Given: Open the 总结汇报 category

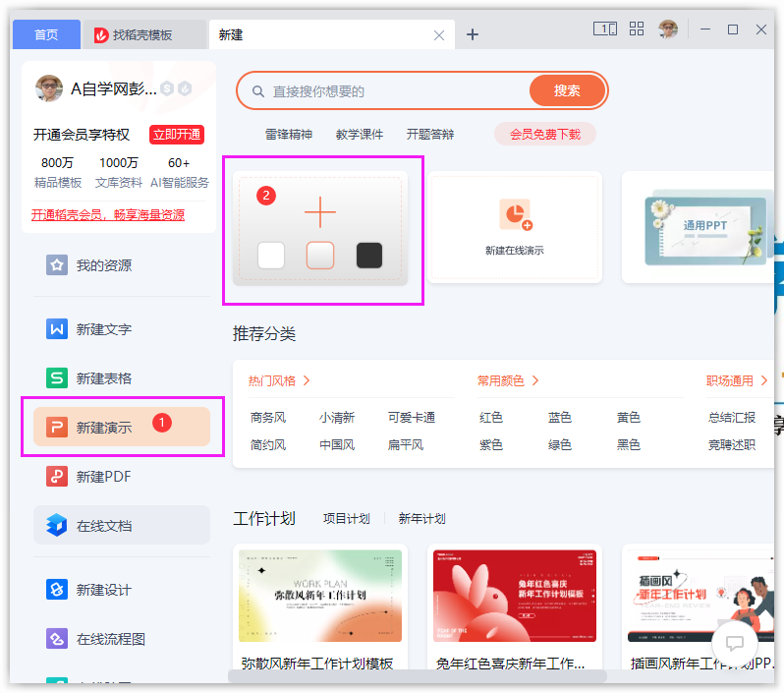Looking at the screenshot, I should [x=732, y=418].
